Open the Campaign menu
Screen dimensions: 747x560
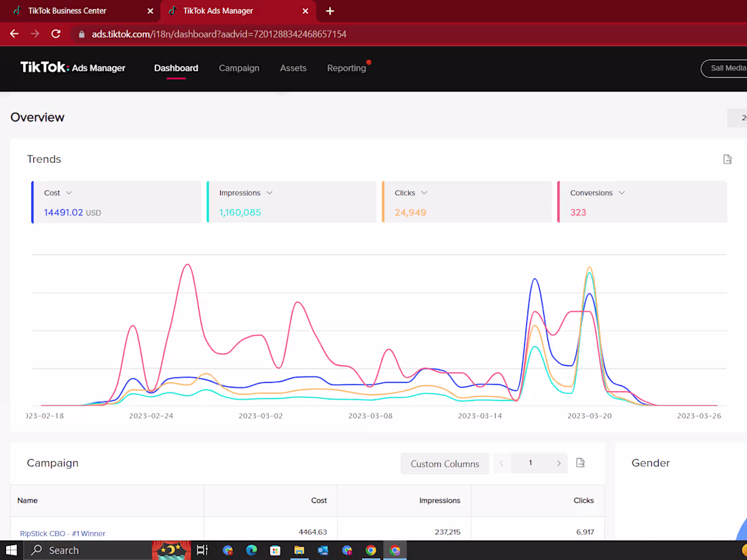239,68
